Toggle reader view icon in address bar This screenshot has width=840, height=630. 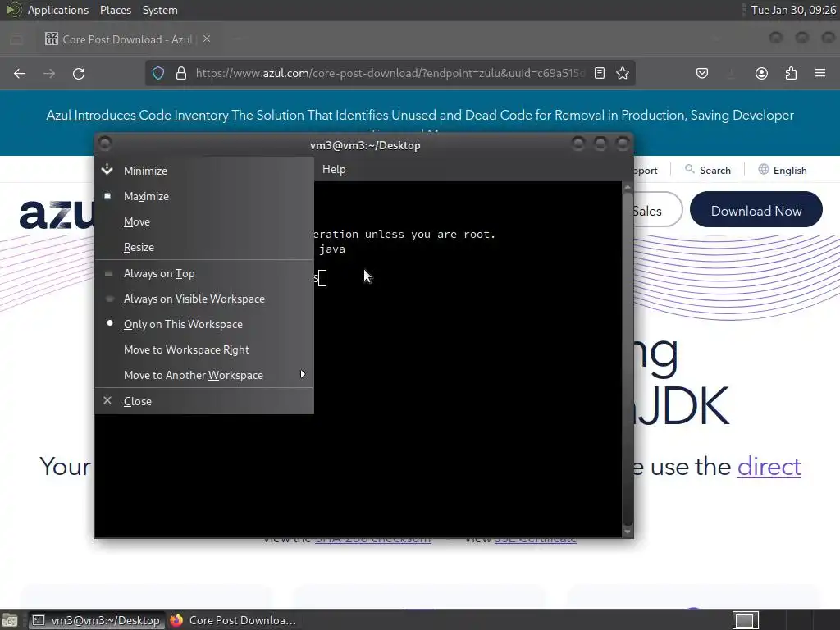coord(600,73)
